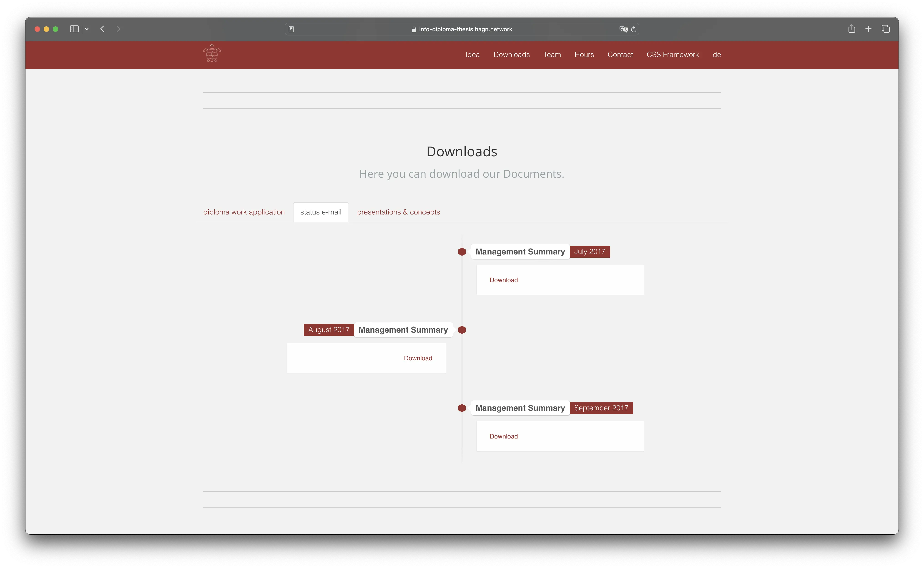Download the August 2017 Management Summary
Viewport: 924px width, 568px height.
(418, 358)
